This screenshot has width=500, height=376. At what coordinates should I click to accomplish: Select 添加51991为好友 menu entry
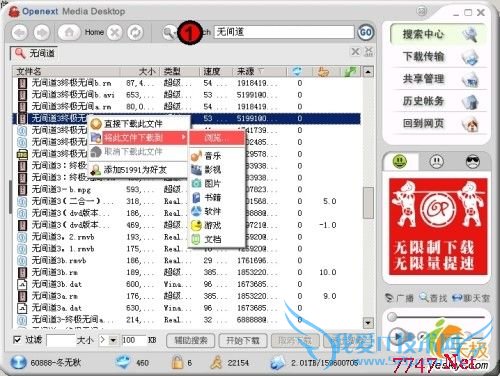tap(138, 170)
